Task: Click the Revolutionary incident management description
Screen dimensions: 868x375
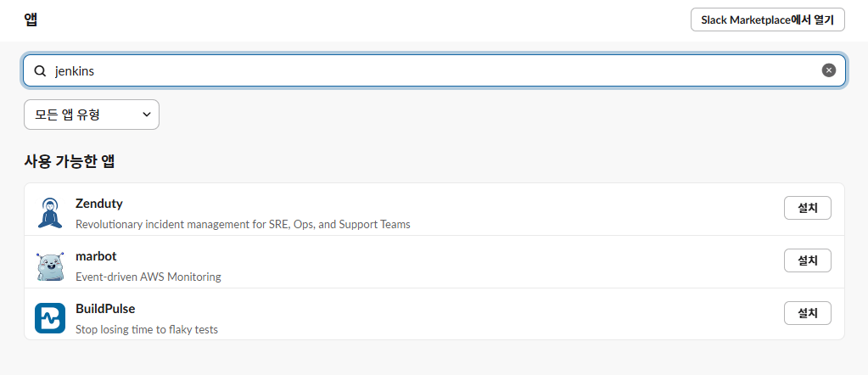Action: point(243,224)
